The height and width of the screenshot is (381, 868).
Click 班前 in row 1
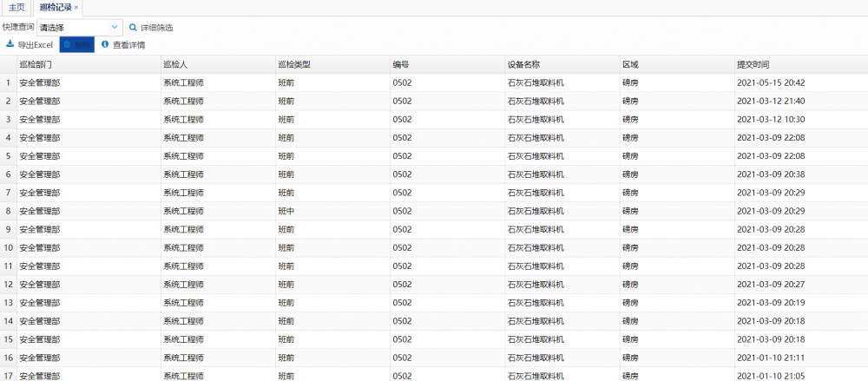point(286,83)
